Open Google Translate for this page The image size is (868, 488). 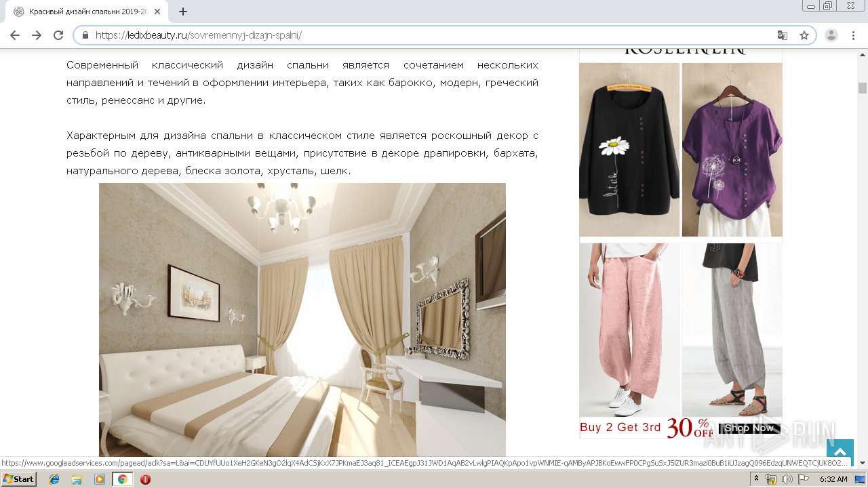(x=783, y=35)
